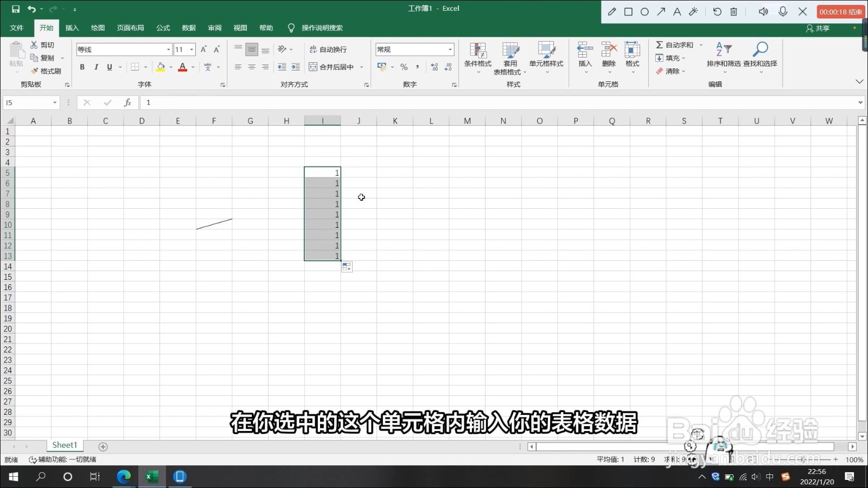Add new sheet plus button
This screenshot has width=868, height=488.
pos(103,447)
